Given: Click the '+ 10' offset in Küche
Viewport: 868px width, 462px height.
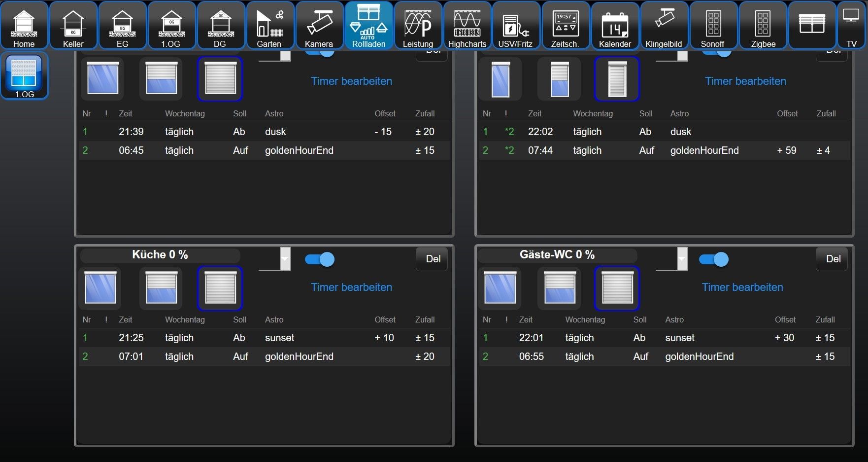Looking at the screenshot, I should (384, 338).
